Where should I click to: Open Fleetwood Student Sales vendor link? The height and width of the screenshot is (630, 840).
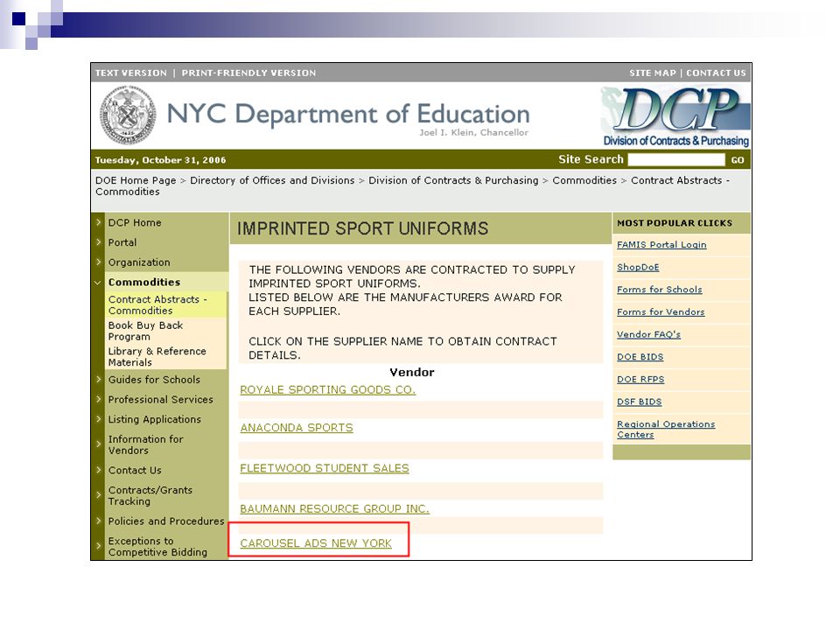[x=324, y=468]
